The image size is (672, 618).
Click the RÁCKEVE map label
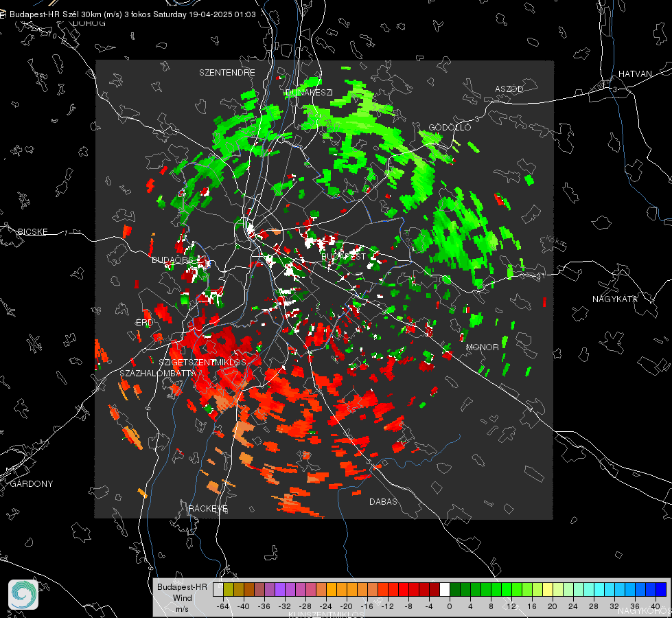point(208,509)
